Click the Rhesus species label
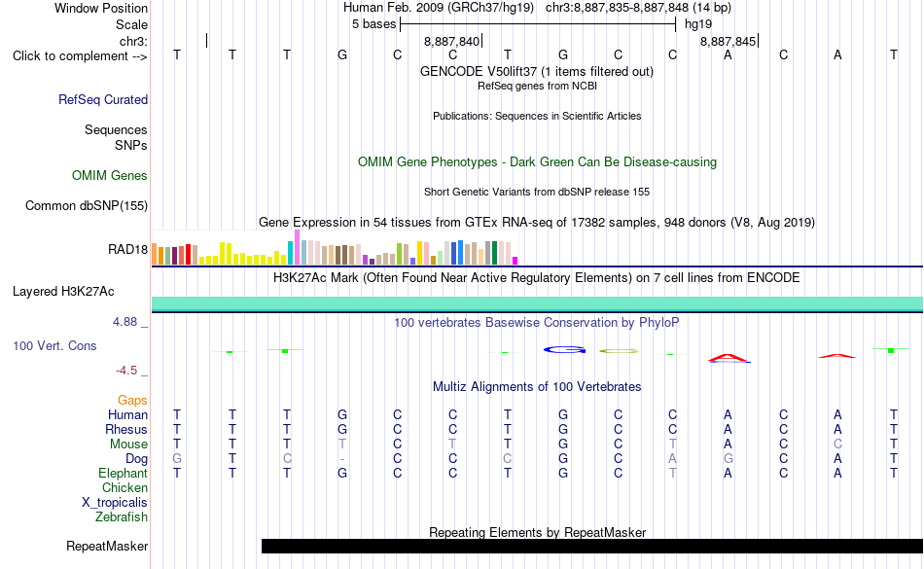Viewport: 924px width, 569px height. click(x=126, y=429)
